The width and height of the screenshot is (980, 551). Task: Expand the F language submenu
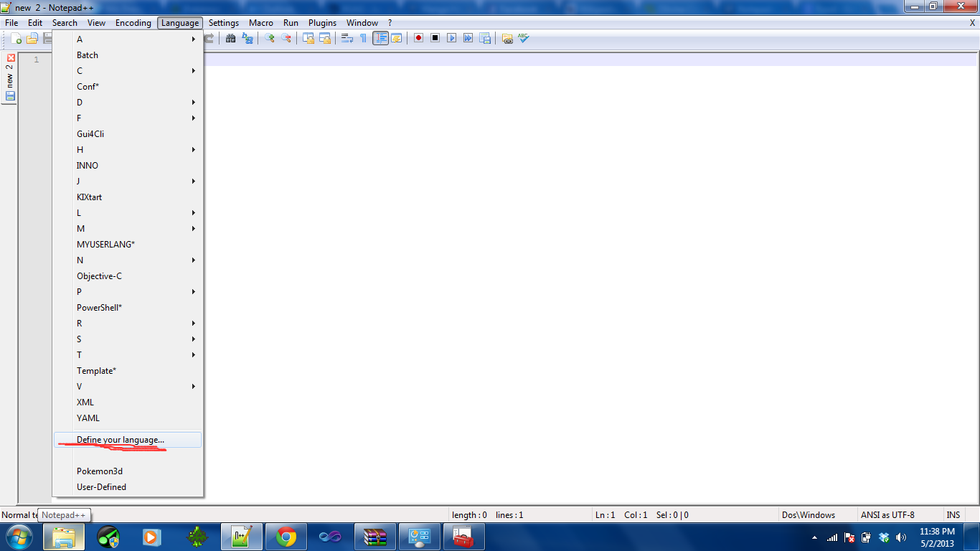128,118
